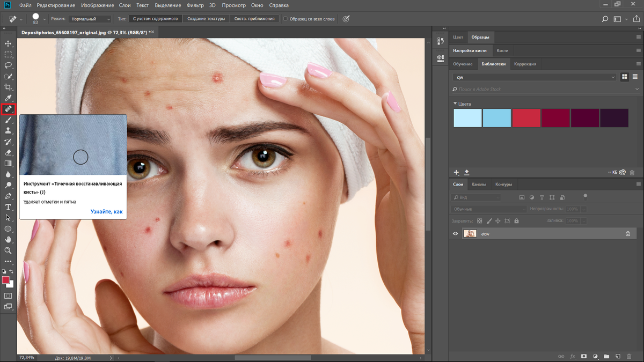Viewport: 644px width, 362px height.
Task: Select the Spot Healing Brush tool
Action: (8, 109)
